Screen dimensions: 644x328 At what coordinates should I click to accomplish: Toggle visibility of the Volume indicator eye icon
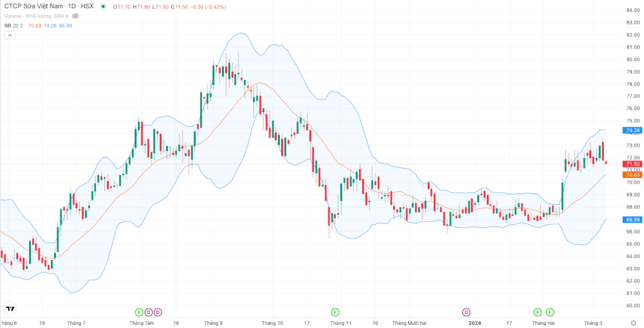tap(75, 16)
